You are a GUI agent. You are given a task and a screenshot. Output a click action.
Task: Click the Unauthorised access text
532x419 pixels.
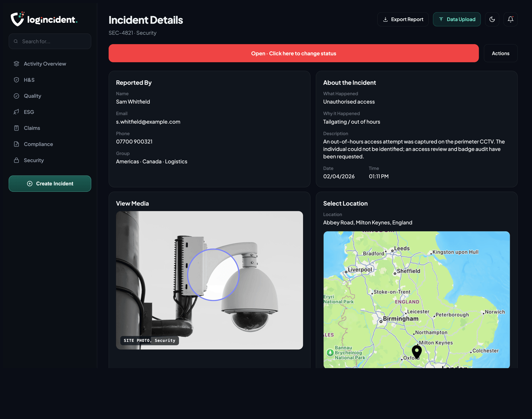tap(349, 102)
